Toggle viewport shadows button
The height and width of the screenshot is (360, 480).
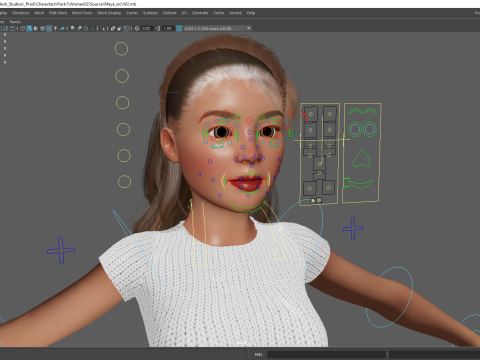pos(62,28)
